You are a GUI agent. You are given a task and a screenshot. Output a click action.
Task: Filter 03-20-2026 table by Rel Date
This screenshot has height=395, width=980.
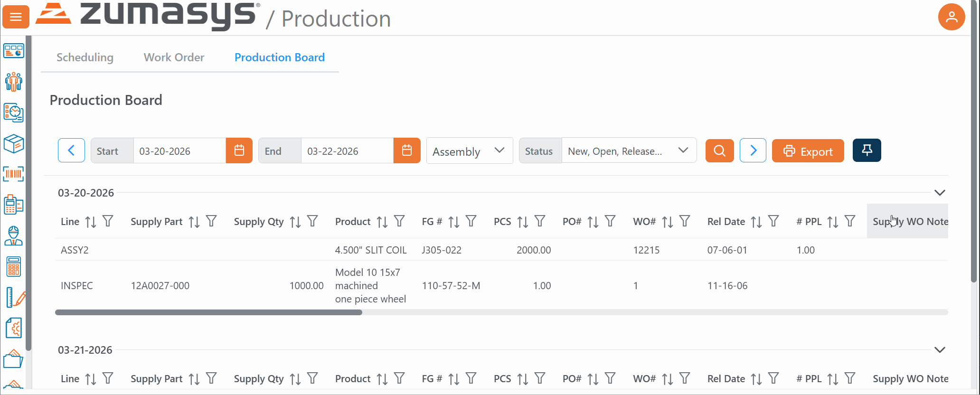(773, 221)
